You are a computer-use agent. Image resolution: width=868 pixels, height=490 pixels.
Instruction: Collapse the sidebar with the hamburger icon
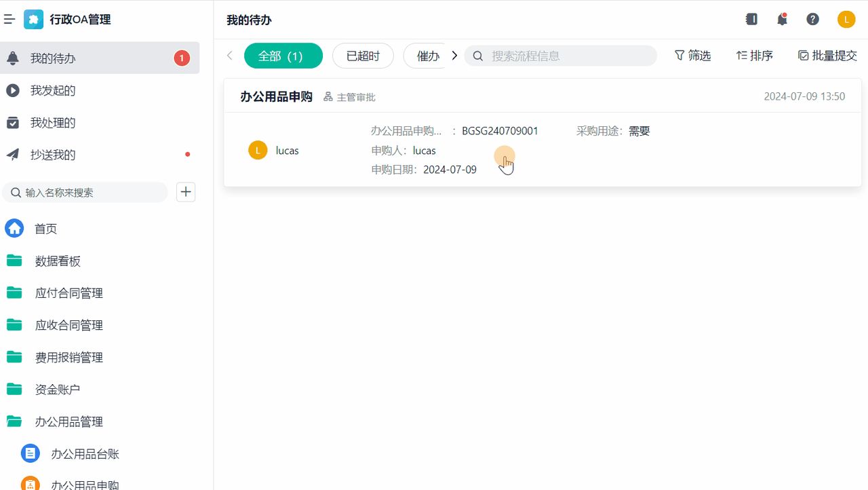click(x=9, y=19)
